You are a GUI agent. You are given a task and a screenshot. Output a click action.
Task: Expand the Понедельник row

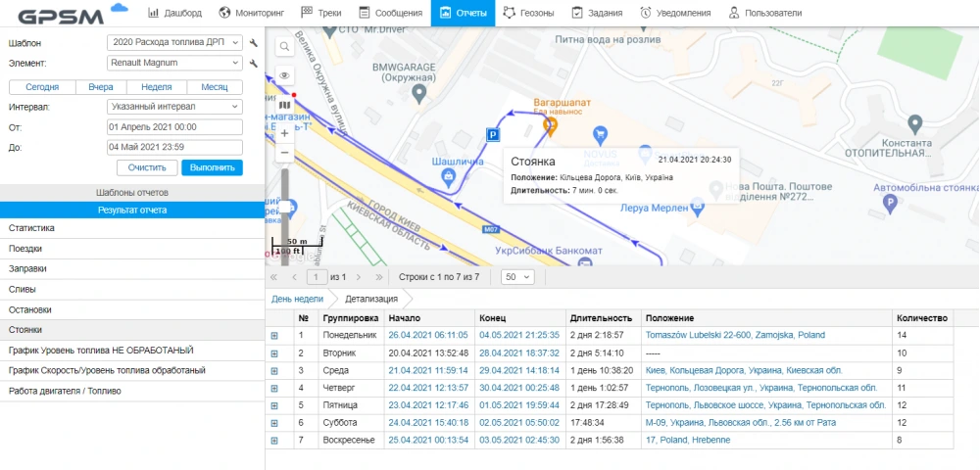click(x=274, y=335)
